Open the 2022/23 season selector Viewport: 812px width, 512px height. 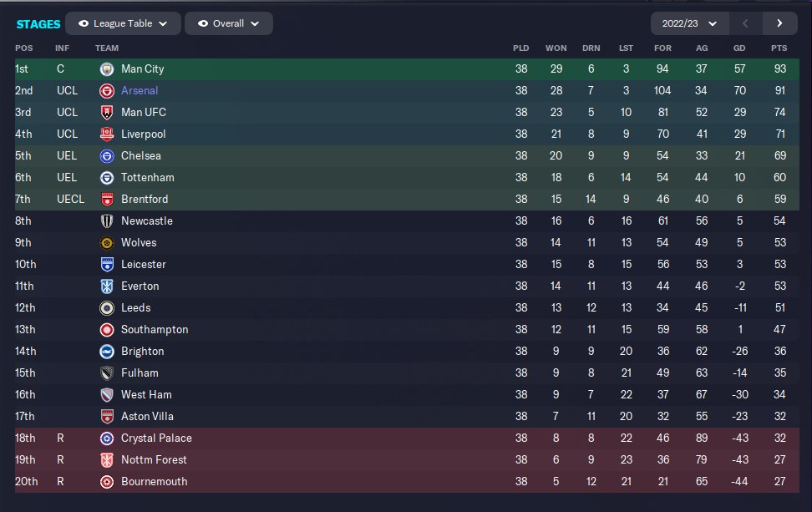point(689,23)
